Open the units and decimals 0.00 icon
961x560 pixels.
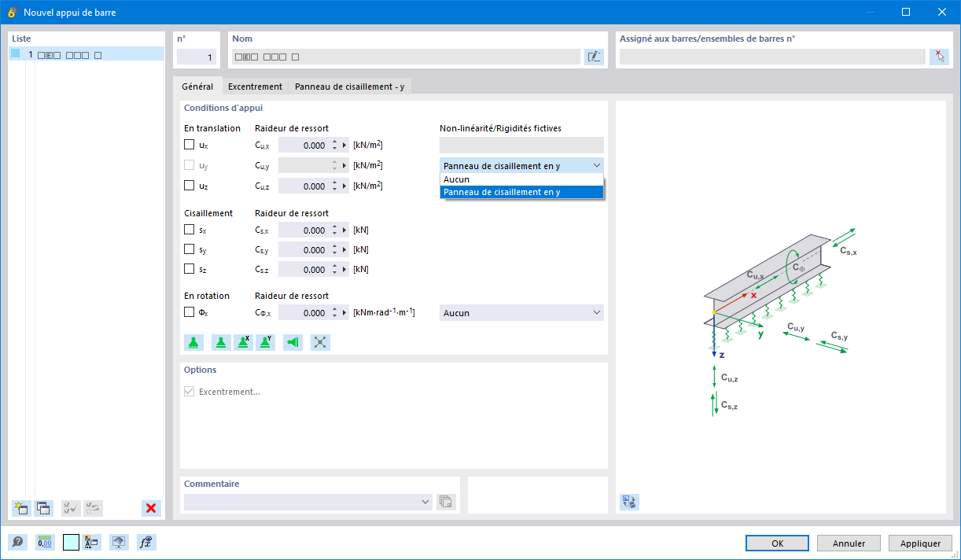45,542
